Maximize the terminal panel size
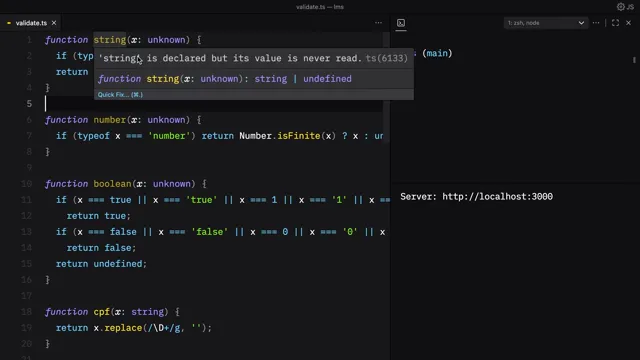640x360 pixels. (615, 23)
